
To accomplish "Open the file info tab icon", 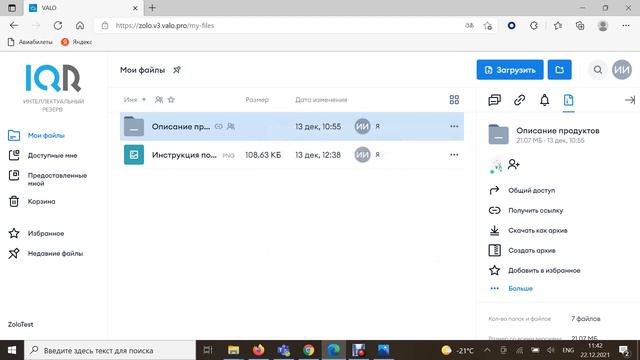I will tap(568, 100).
